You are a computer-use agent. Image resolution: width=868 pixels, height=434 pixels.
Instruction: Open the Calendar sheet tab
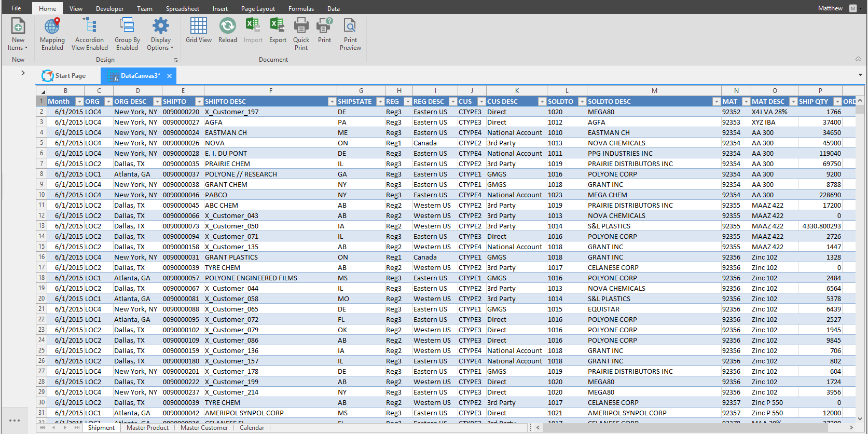pyautogui.click(x=252, y=428)
